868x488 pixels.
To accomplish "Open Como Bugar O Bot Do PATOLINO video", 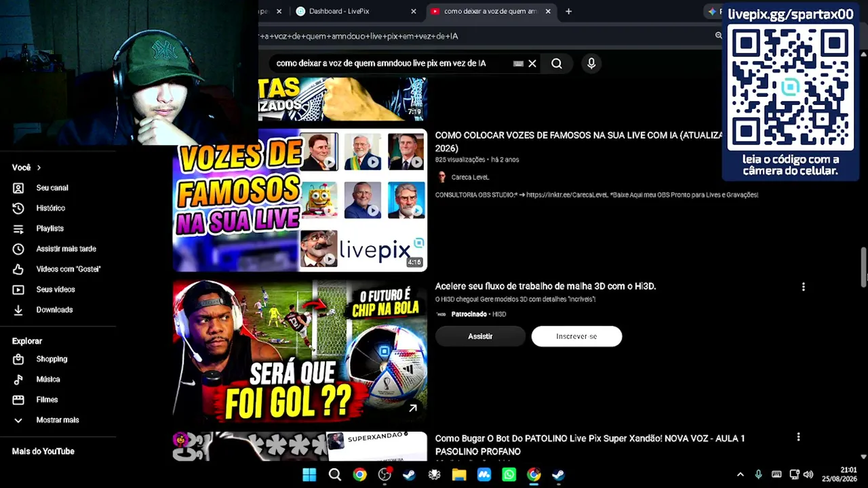I will click(590, 445).
